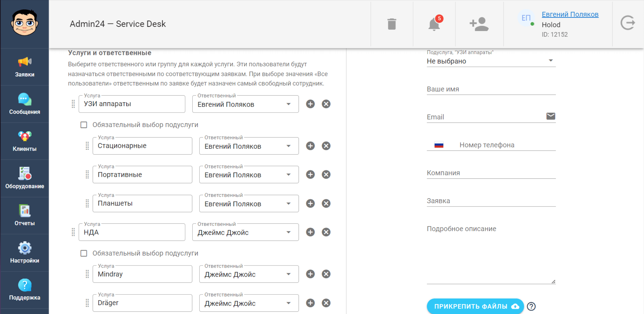This screenshot has height=314, width=644.
Task: Open Заявки from the sidebar menu
Action: (24, 67)
